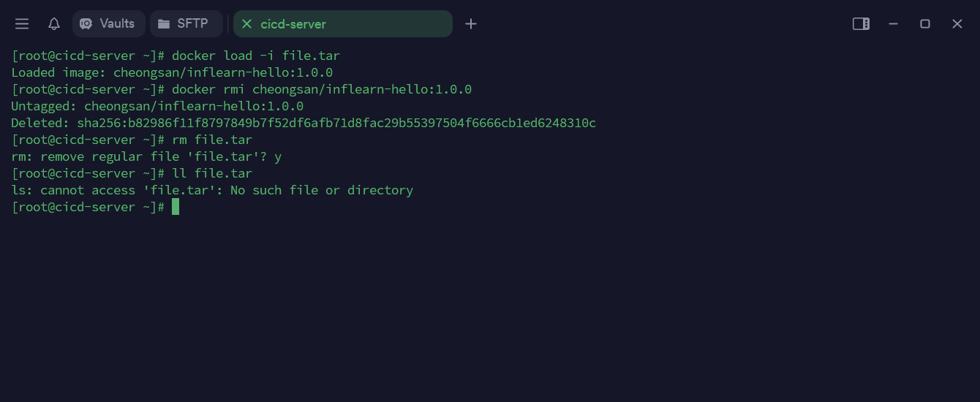
Task: Click the 'll file.tar' command text
Action: point(212,173)
